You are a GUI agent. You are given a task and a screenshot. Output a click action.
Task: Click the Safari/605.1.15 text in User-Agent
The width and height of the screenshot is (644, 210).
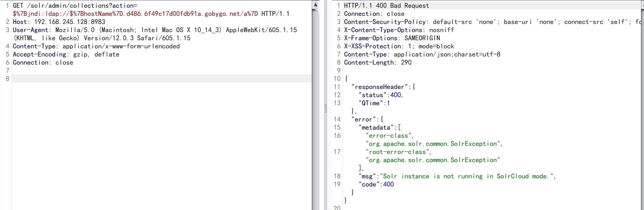point(164,38)
